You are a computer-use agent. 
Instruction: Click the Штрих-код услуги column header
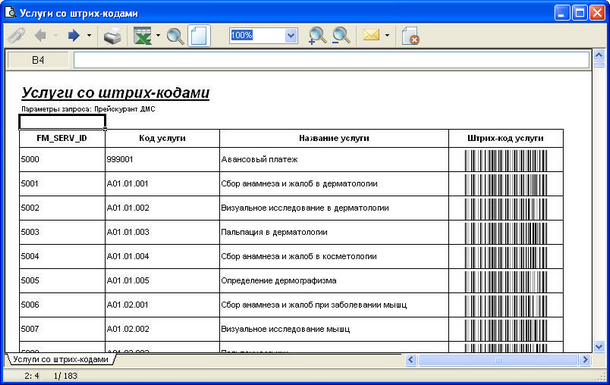coord(506,138)
